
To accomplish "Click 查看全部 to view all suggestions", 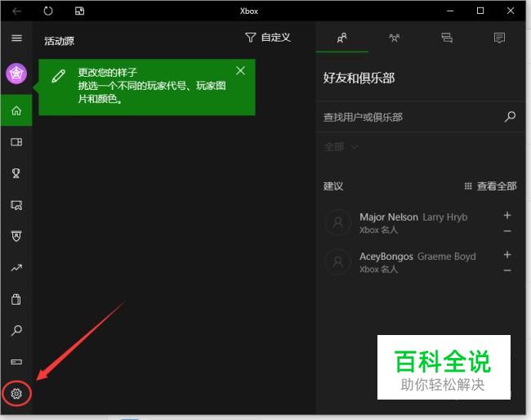I will click(x=490, y=186).
